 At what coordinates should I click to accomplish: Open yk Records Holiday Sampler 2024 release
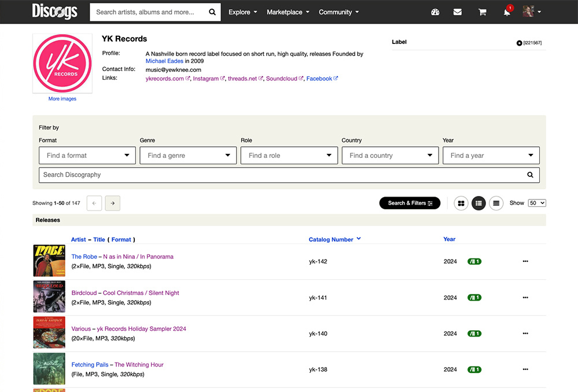(142, 328)
